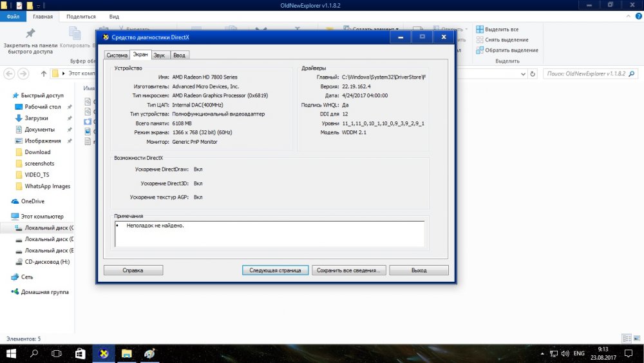Viewport: 644px width, 363px height.
Task: Collapse the ribbon using the chevron arrow
Action: [627, 17]
